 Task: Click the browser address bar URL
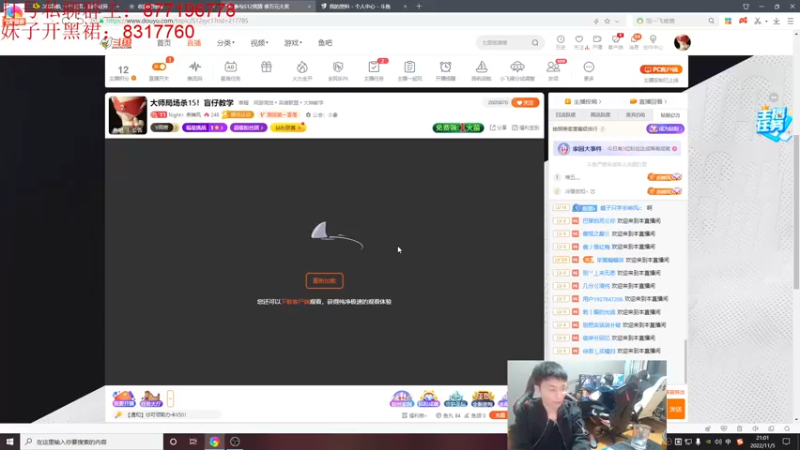[x=177, y=21]
